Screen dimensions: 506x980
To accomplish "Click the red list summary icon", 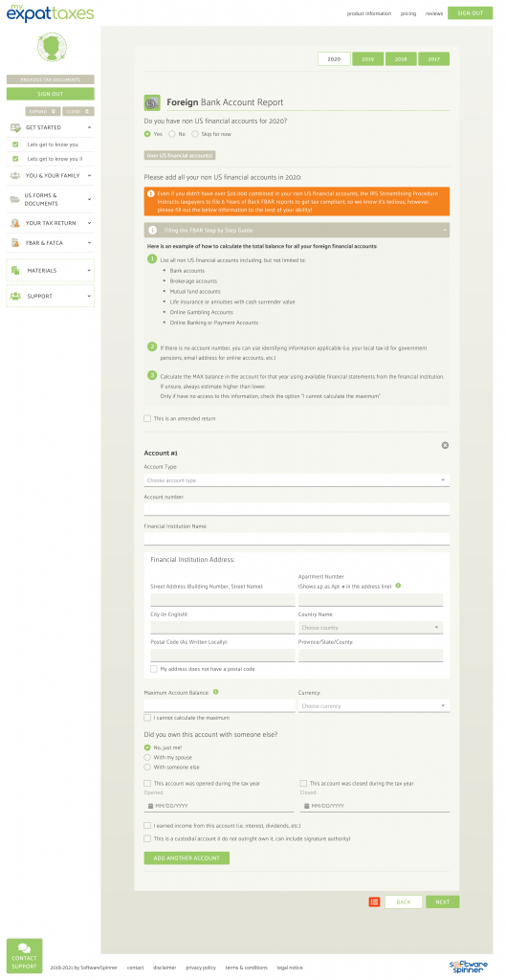I will 374,902.
